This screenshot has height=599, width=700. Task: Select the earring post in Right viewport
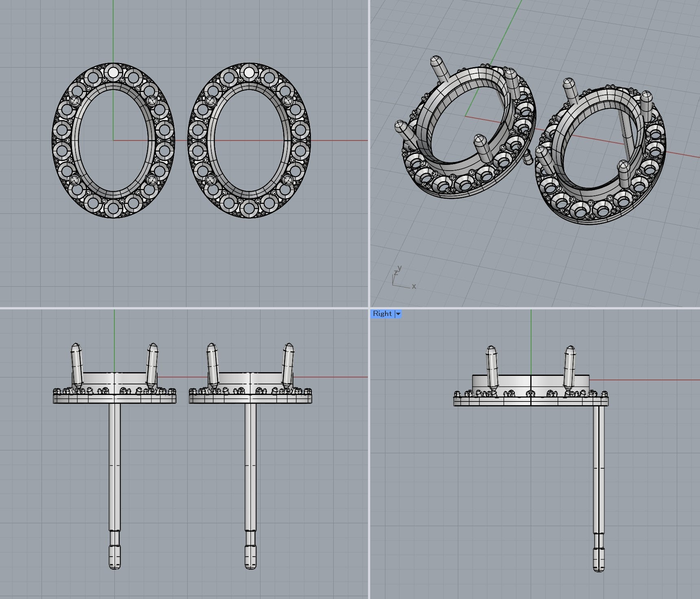coord(598,468)
